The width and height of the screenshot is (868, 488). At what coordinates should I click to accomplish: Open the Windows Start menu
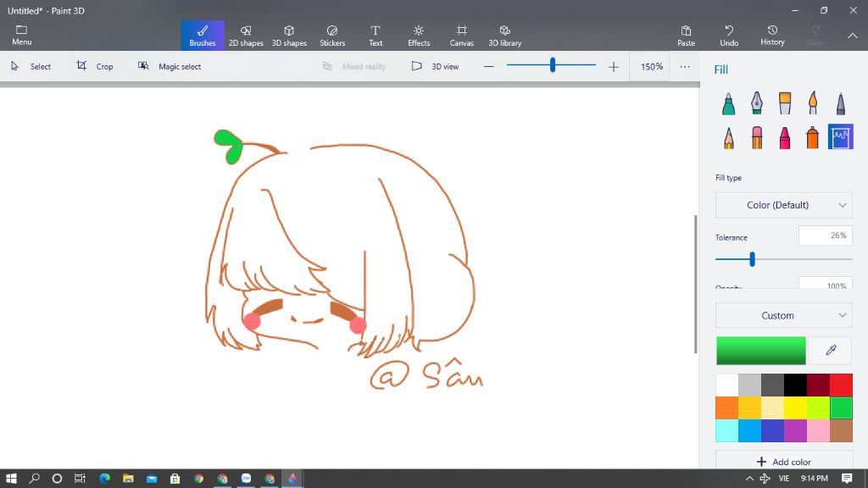(11, 478)
